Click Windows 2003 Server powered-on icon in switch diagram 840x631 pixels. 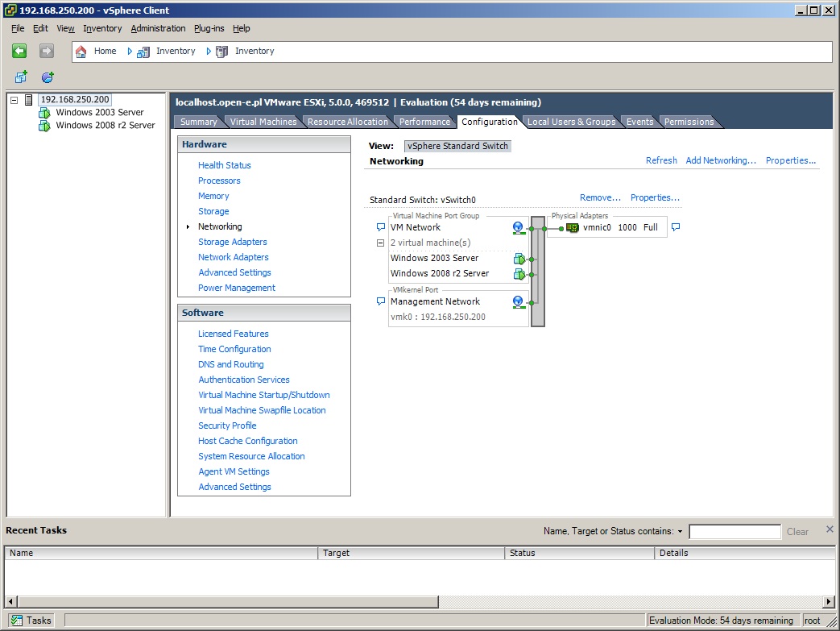point(519,259)
